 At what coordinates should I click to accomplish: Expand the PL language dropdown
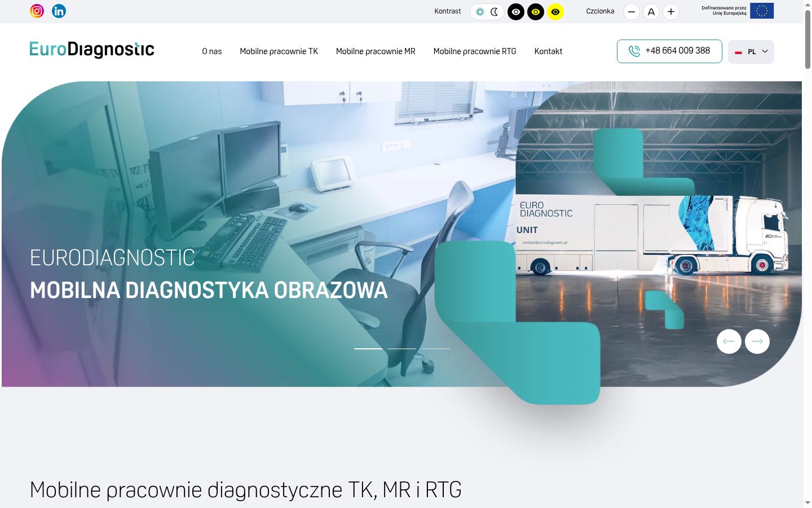pos(751,52)
